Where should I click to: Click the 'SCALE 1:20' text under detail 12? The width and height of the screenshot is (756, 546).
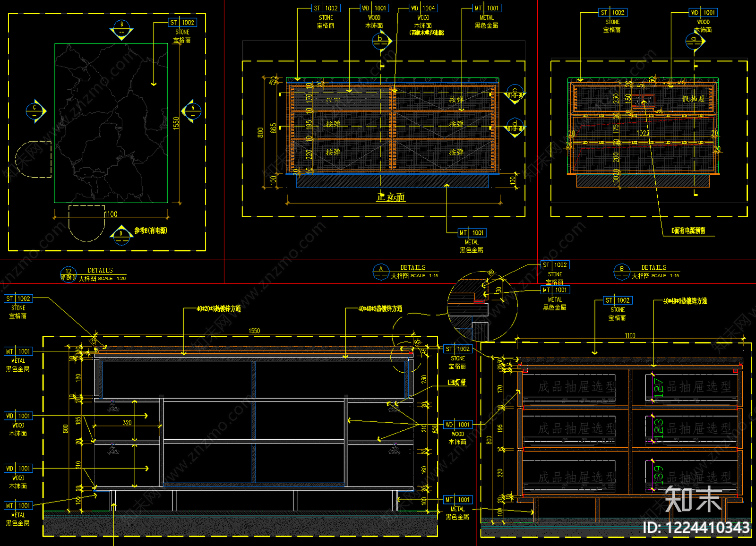112,279
